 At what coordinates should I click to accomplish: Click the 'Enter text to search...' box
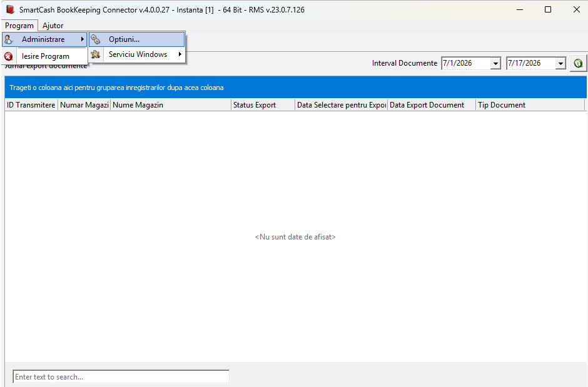(121, 376)
